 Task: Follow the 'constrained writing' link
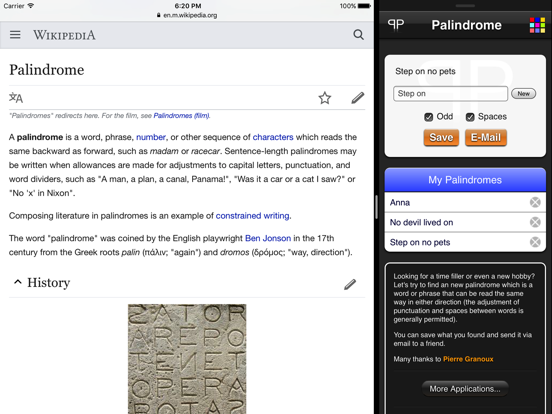pyautogui.click(x=253, y=215)
